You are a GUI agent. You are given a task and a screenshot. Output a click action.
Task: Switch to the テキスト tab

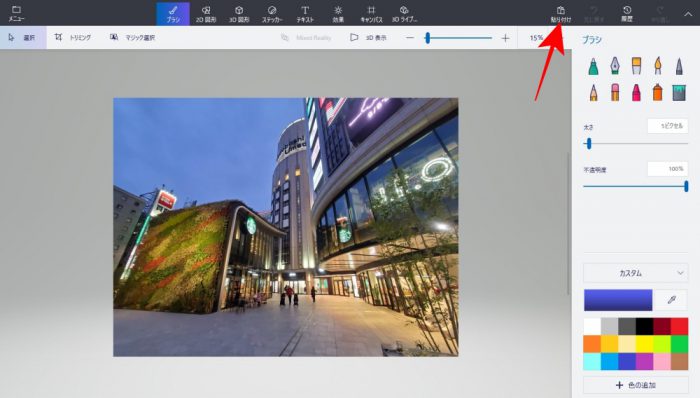point(305,13)
